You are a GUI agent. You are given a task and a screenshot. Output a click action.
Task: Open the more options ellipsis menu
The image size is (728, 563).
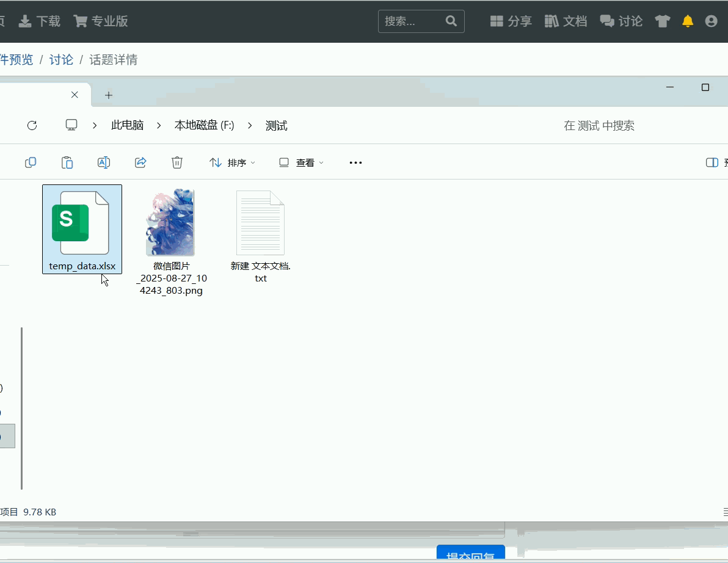point(355,162)
